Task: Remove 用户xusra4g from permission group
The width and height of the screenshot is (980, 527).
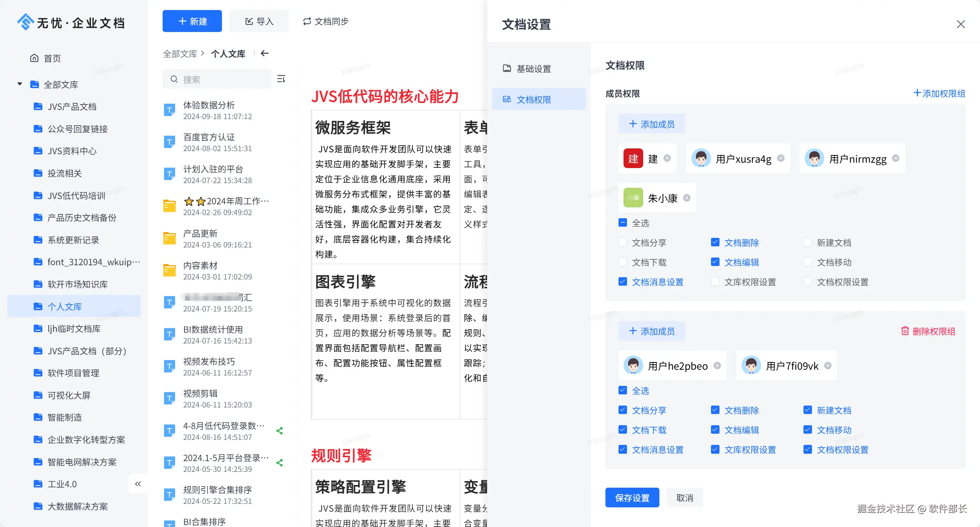Action: click(x=781, y=158)
